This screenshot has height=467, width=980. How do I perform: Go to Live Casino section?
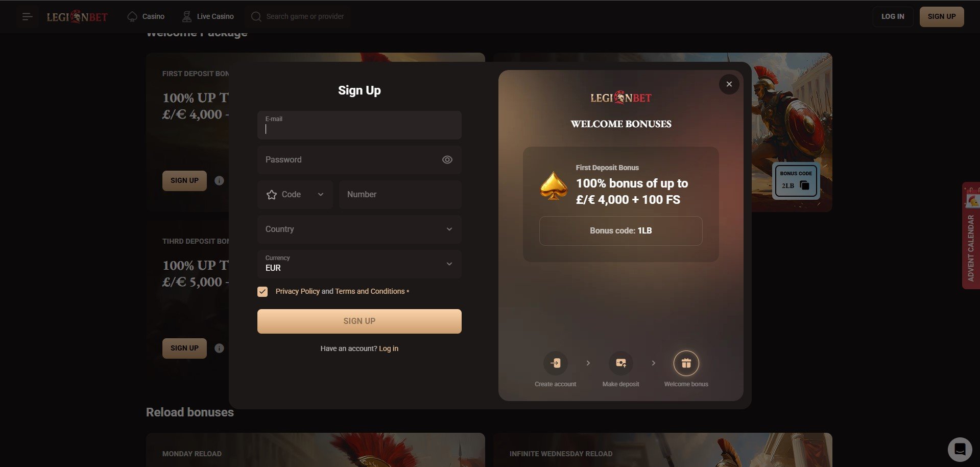(208, 16)
